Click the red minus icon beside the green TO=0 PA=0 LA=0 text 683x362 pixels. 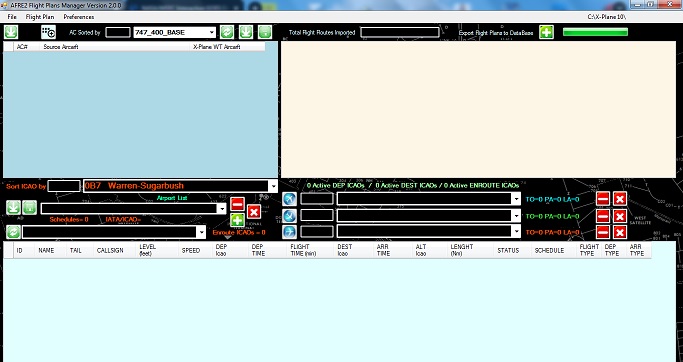point(603,216)
